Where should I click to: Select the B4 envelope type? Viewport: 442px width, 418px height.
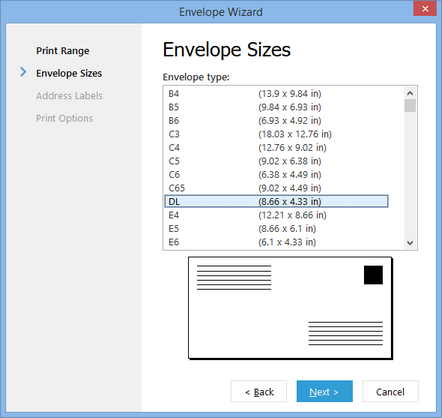(x=276, y=94)
